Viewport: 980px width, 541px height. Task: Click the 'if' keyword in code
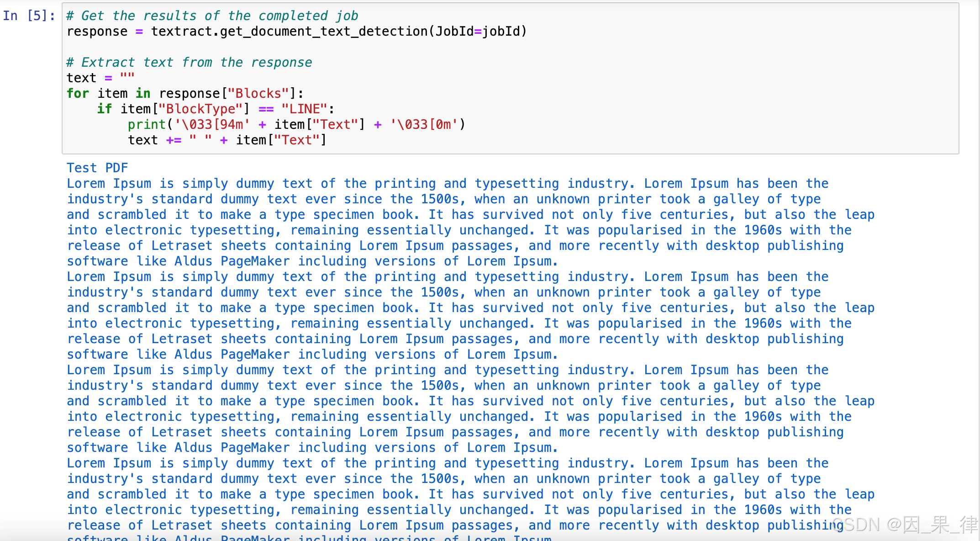click(x=104, y=109)
